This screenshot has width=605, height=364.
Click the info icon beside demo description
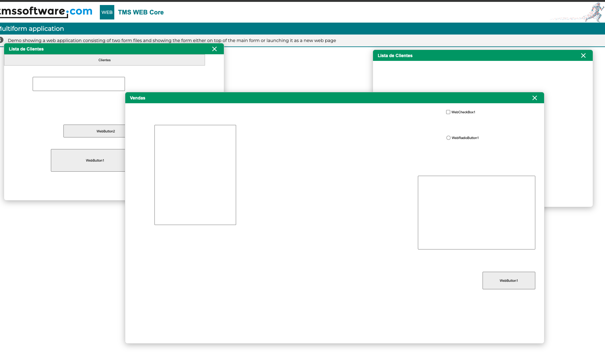coord(1,40)
